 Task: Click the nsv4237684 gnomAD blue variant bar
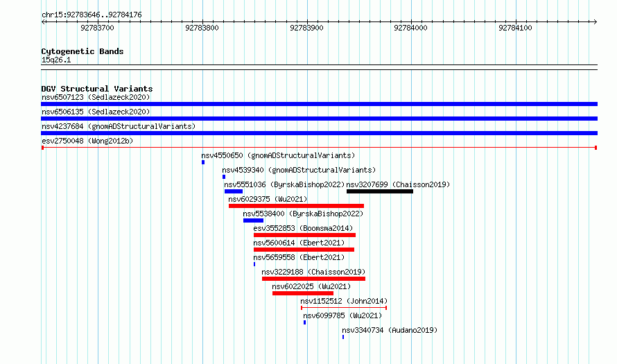pyautogui.click(x=319, y=133)
